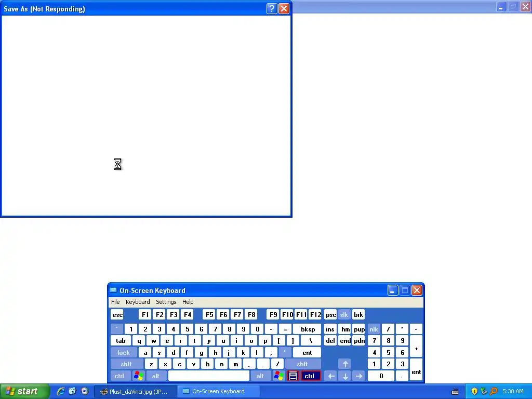Image resolution: width=532 pixels, height=399 pixels.
Task: Click the right arrow key
Action: (359, 376)
